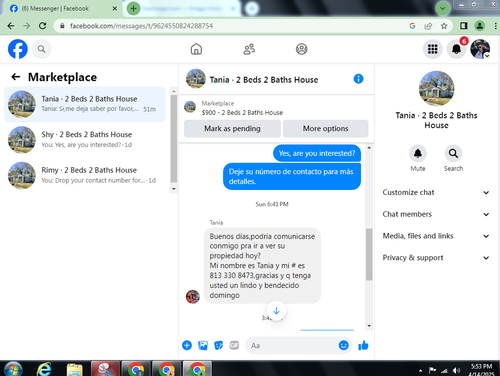This screenshot has height=376, width=500.
Task: Click the 'Deje su número de contacto' message
Action: click(x=292, y=176)
